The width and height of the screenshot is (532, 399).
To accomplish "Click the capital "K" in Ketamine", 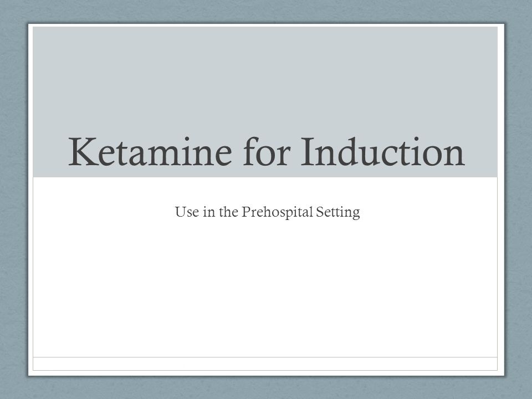I will tap(80, 152).
